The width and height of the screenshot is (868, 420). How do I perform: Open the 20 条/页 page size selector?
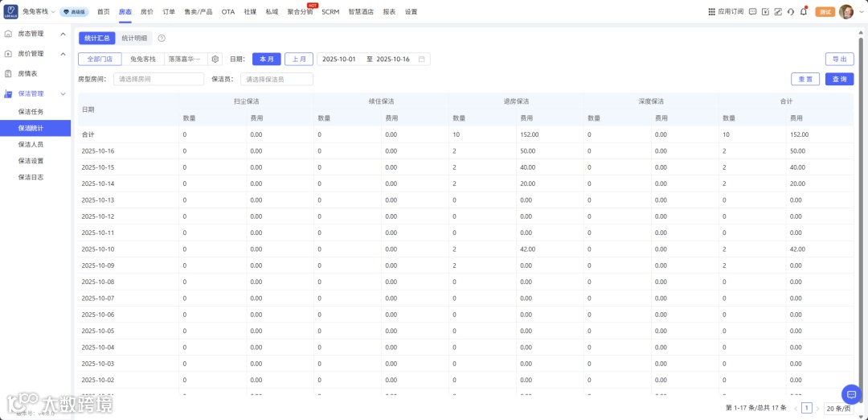click(838, 409)
